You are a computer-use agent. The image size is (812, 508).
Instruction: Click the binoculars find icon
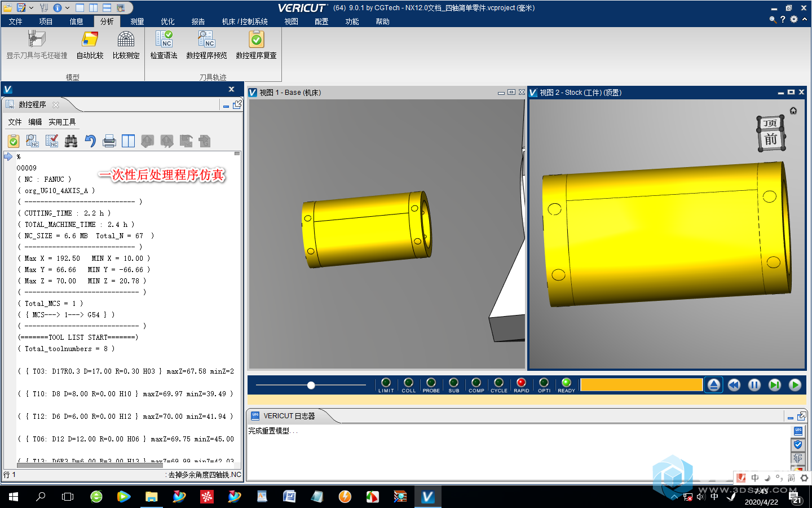[71, 141]
